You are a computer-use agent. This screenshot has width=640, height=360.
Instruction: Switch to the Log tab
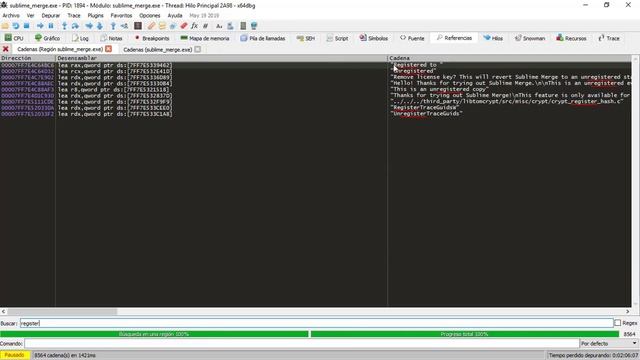[80, 38]
